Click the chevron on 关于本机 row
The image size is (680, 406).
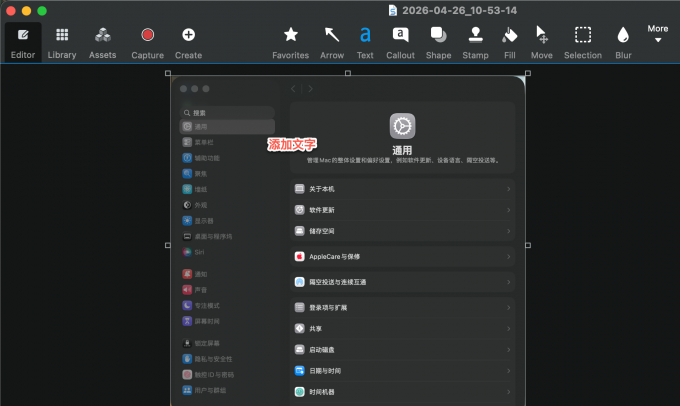pyautogui.click(x=509, y=189)
